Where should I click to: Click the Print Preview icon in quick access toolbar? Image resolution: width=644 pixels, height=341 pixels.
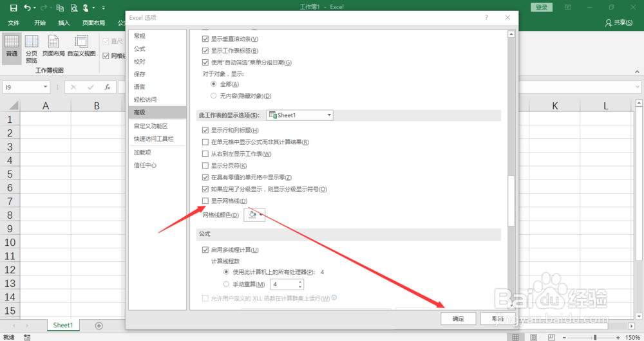(x=74, y=8)
